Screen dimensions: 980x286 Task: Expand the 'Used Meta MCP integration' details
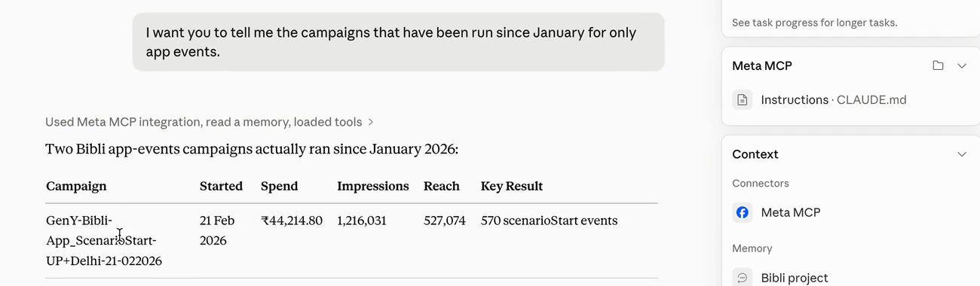click(x=209, y=122)
